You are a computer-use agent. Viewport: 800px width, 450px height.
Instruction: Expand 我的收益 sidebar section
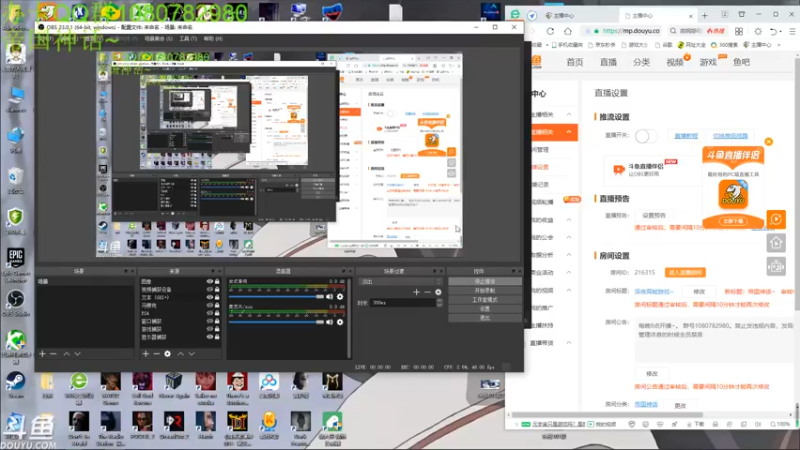tap(569, 220)
